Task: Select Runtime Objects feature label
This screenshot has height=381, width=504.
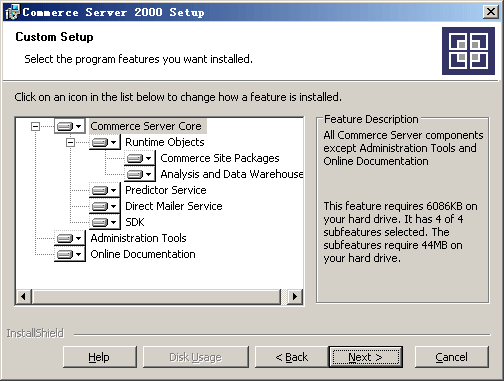Action: tap(165, 142)
